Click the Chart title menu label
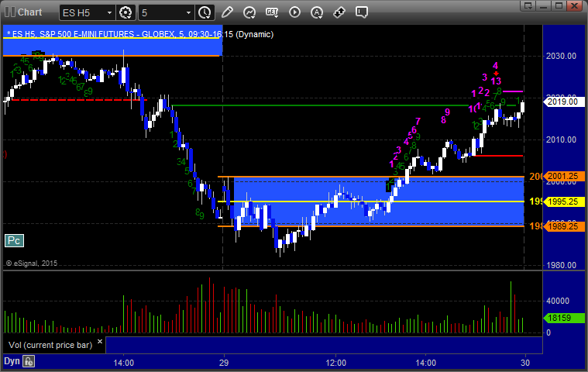The image size is (588, 372). point(29,12)
